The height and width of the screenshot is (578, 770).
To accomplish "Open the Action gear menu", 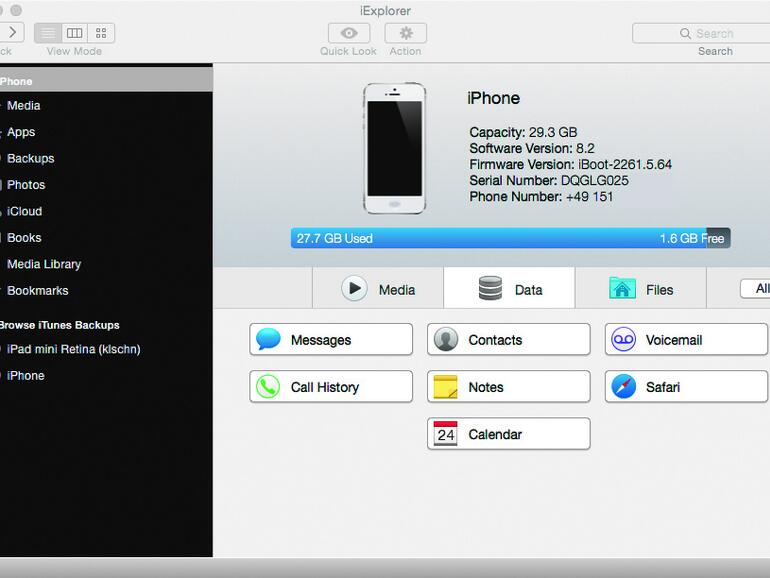I will click(406, 33).
